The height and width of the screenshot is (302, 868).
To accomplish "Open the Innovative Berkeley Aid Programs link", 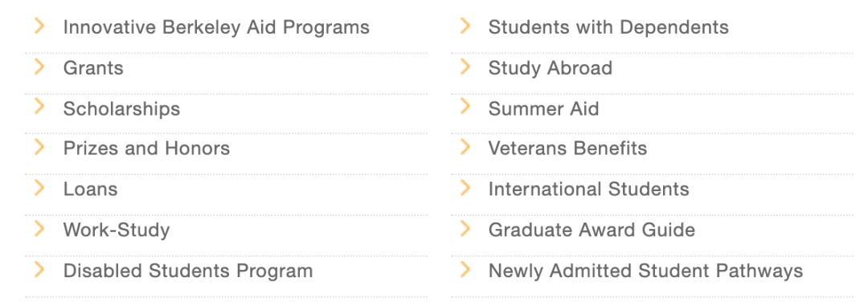I will coord(216,27).
